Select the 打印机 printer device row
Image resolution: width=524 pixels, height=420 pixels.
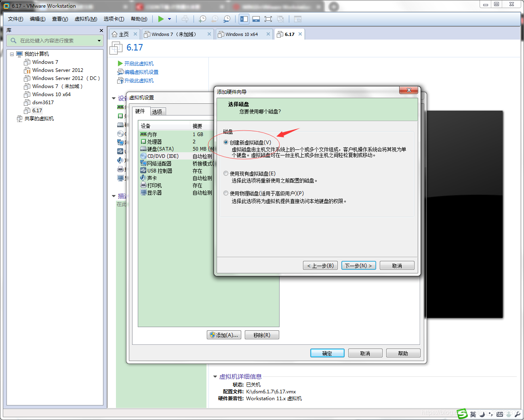[176, 185]
